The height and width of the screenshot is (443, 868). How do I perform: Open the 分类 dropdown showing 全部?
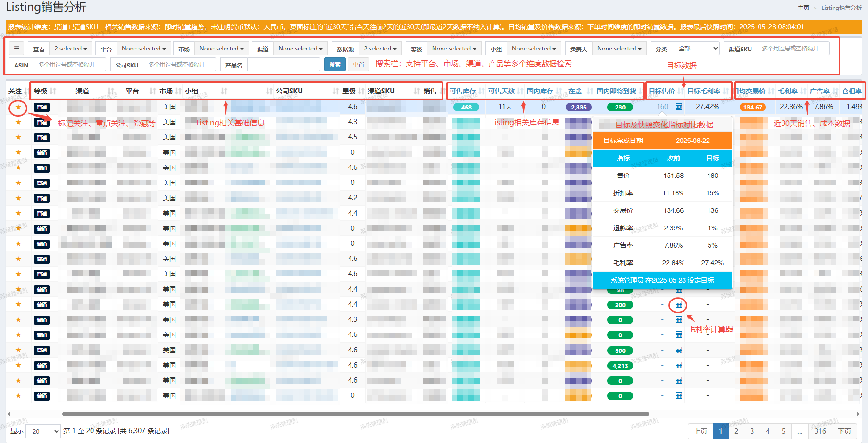(698, 49)
